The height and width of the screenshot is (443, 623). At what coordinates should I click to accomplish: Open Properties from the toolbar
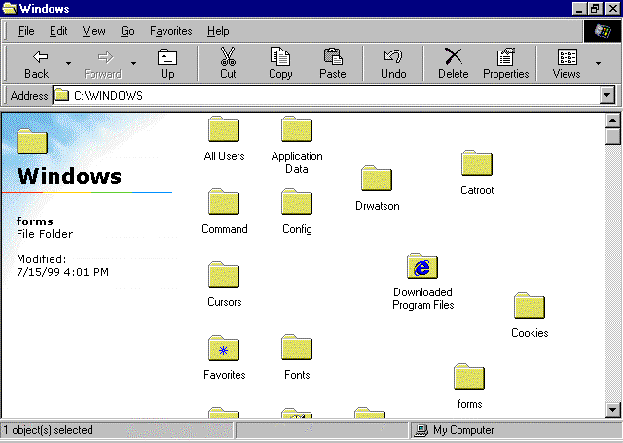(506, 63)
